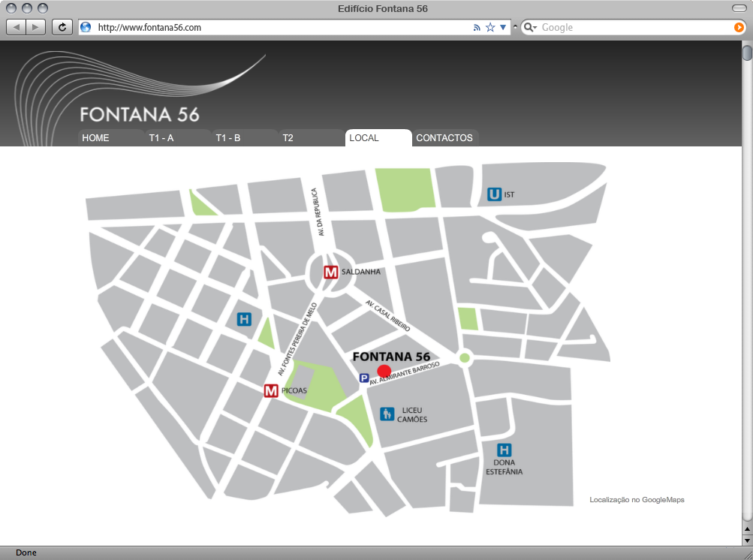Bookmark the page with the star icon
753x560 pixels.
click(x=490, y=27)
